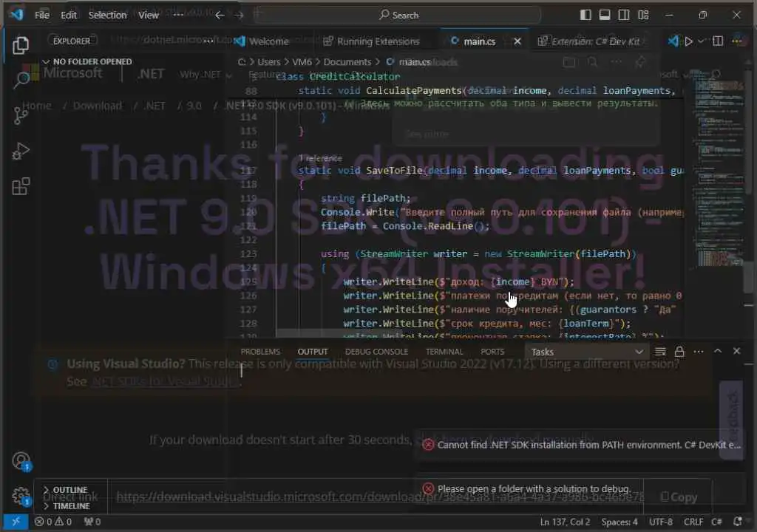
Task: Switch to the Output panel tab
Action: pos(313,352)
